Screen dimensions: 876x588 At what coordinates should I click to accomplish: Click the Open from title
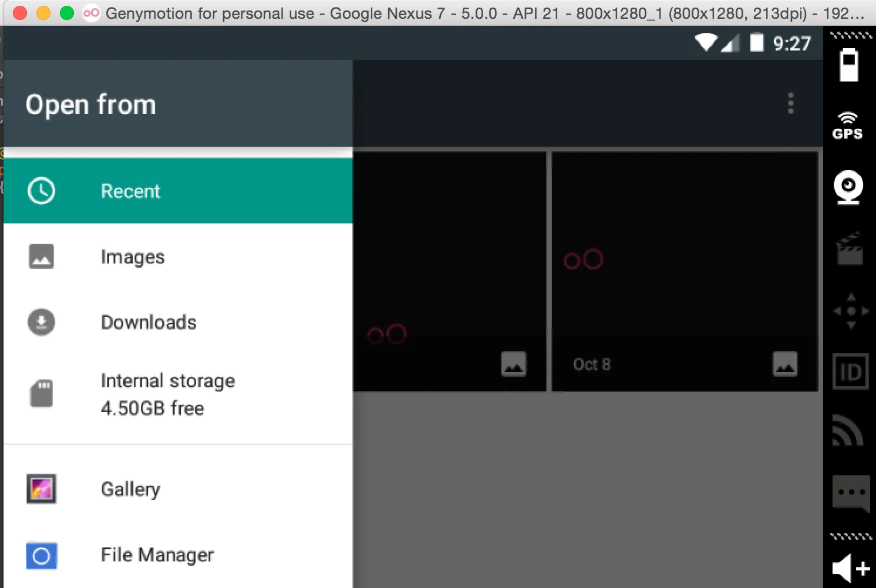[x=91, y=105]
